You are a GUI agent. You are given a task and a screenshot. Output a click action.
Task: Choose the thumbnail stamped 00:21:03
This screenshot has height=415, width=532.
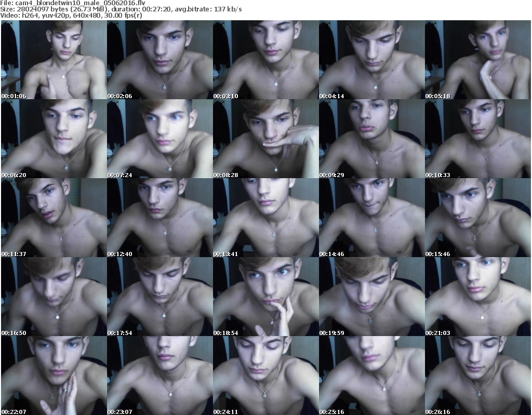478,297
